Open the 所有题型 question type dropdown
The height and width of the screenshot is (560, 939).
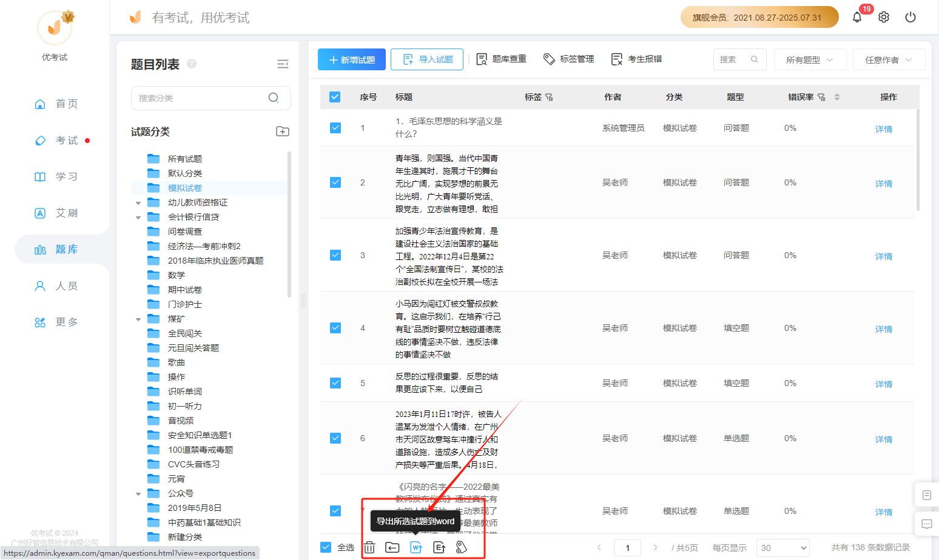click(810, 59)
